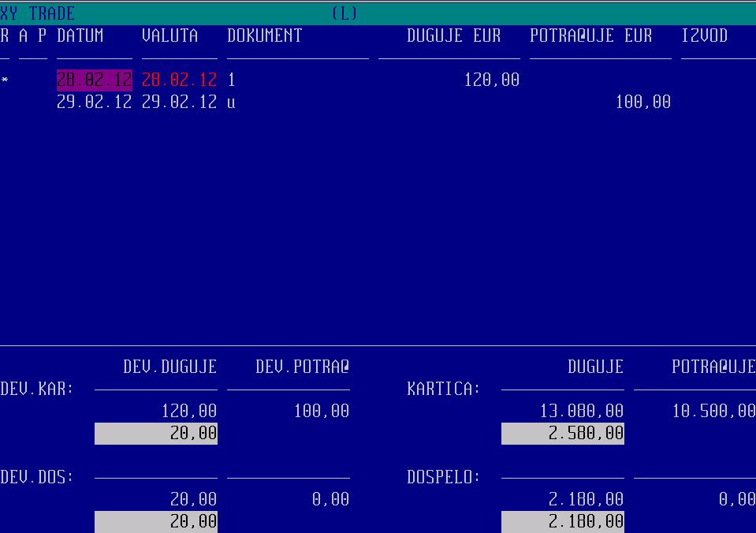Image resolution: width=756 pixels, height=533 pixels.
Task: Select the VALUTA column header
Action: (x=169, y=36)
